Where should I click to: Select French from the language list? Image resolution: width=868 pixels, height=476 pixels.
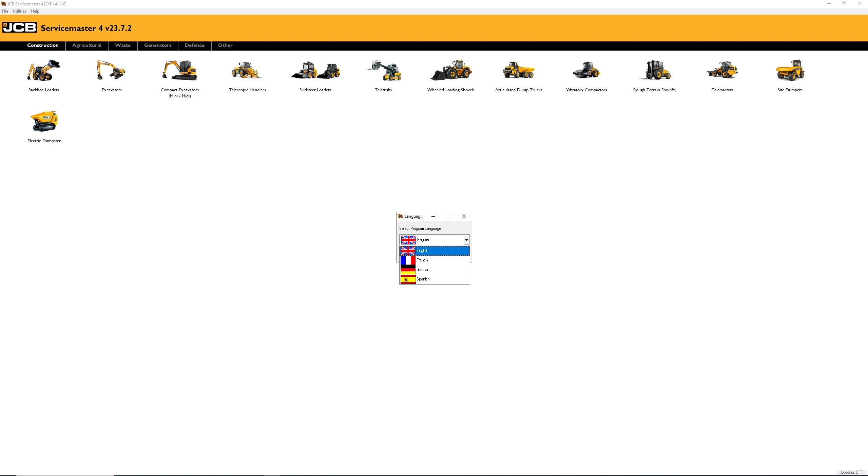435,260
